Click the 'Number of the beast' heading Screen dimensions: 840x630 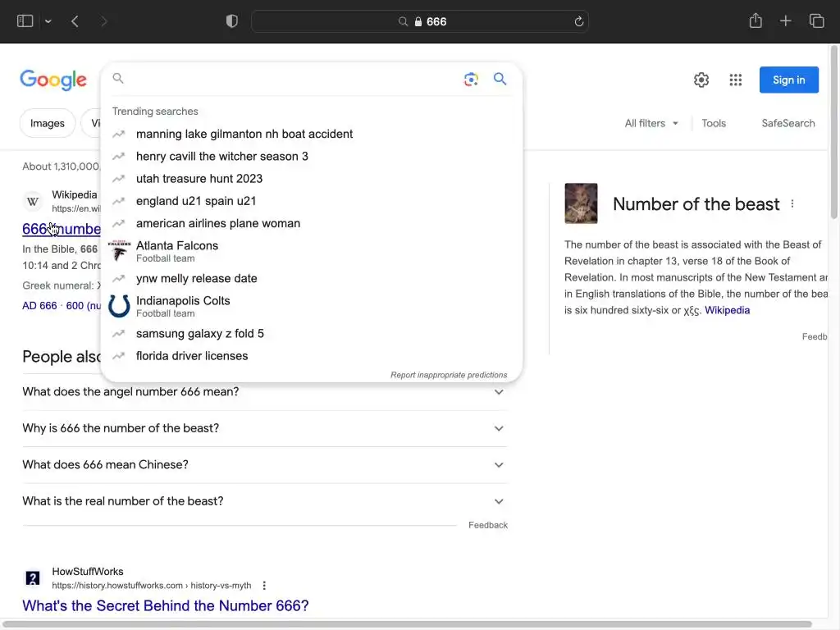(696, 204)
